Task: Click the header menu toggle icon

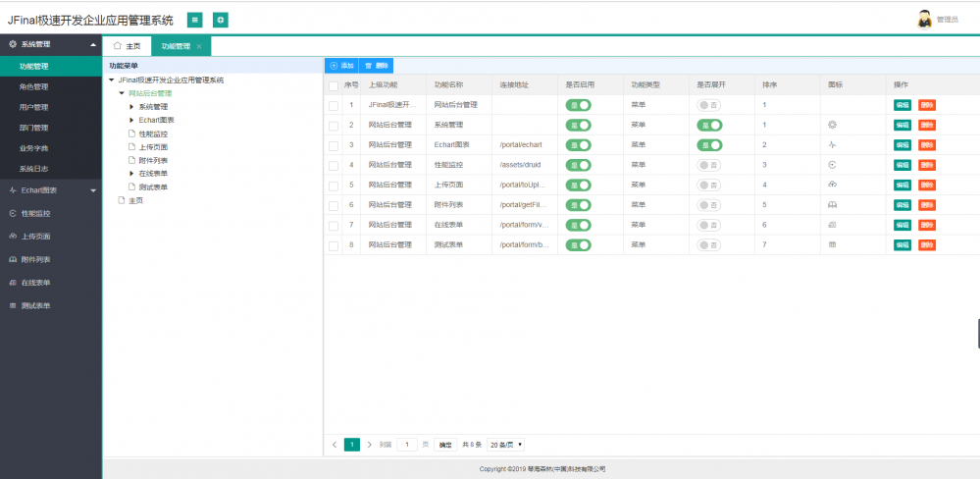Action: (x=195, y=20)
